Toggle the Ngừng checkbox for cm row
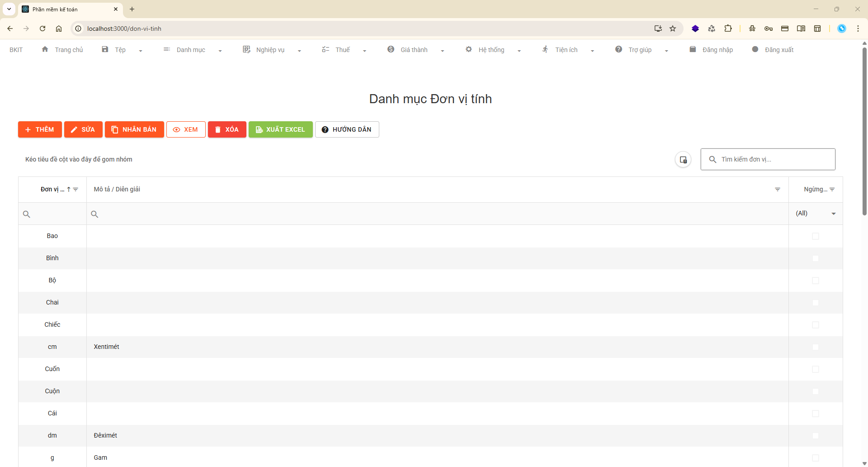 816,347
